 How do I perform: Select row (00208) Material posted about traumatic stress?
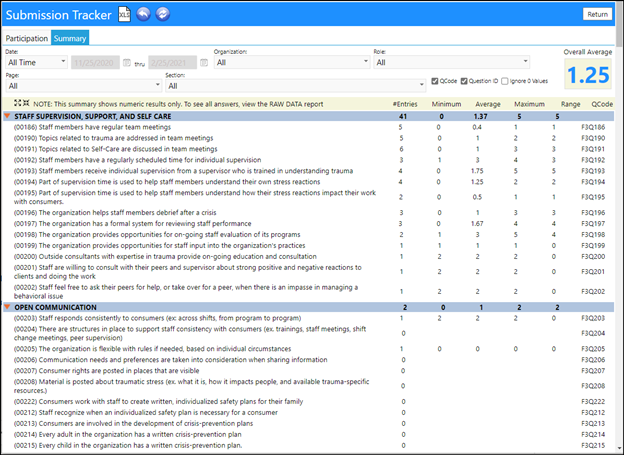(x=308, y=386)
